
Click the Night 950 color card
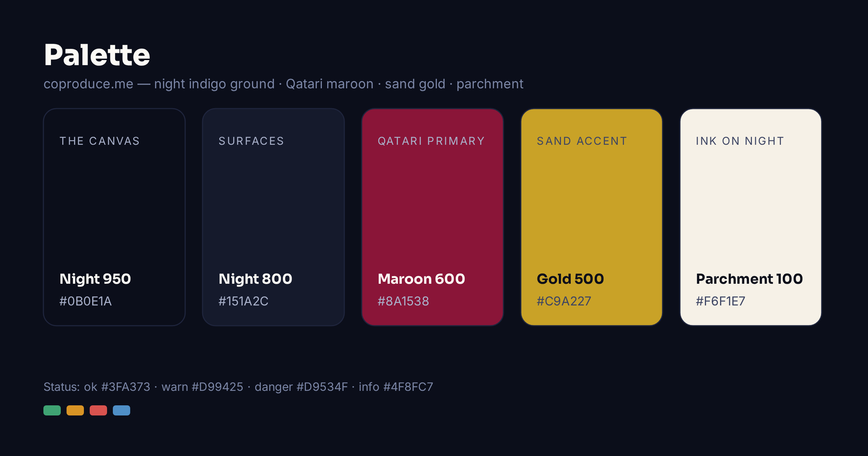click(x=114, y=217)
